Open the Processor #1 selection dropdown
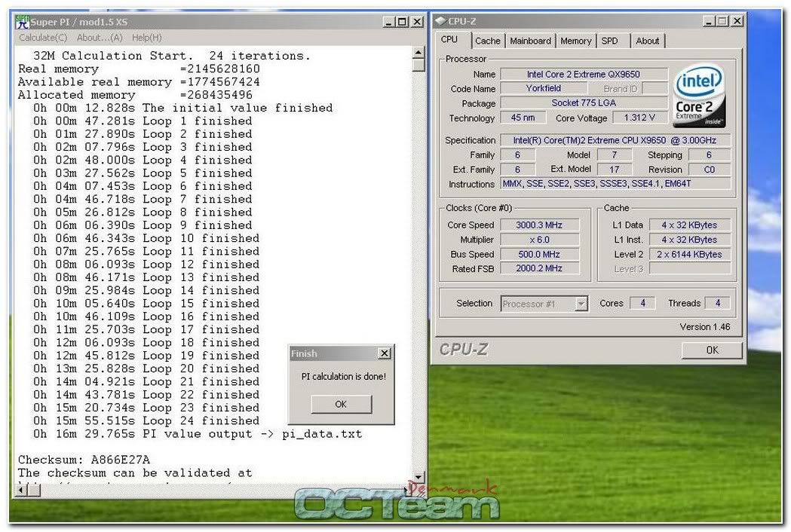 (x=581, y=304)
